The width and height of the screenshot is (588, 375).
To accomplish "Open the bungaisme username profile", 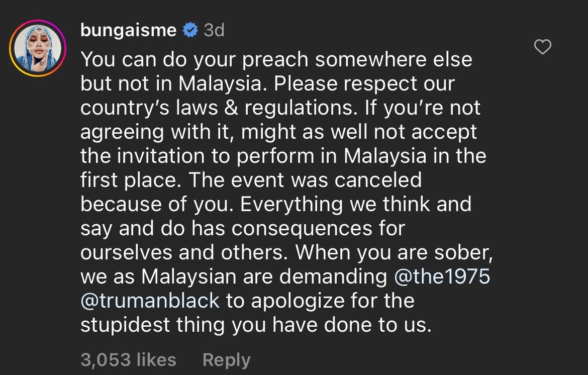I will tap(128, 31).
